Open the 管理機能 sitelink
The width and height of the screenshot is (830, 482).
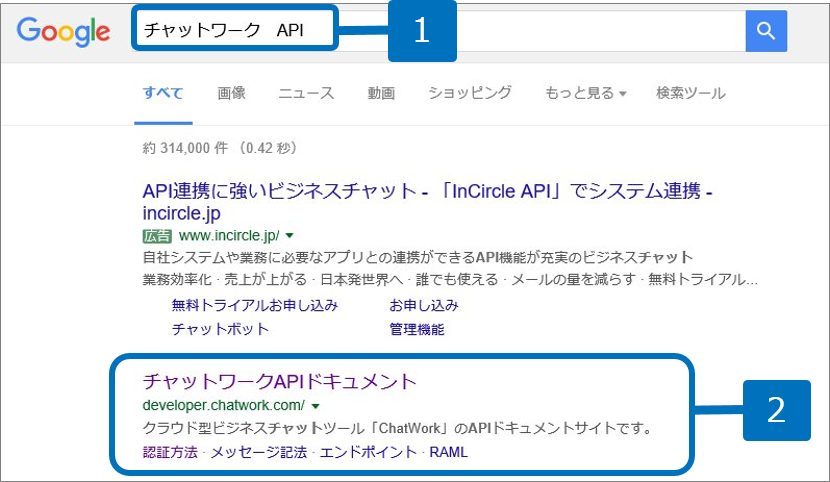point(417,329)
